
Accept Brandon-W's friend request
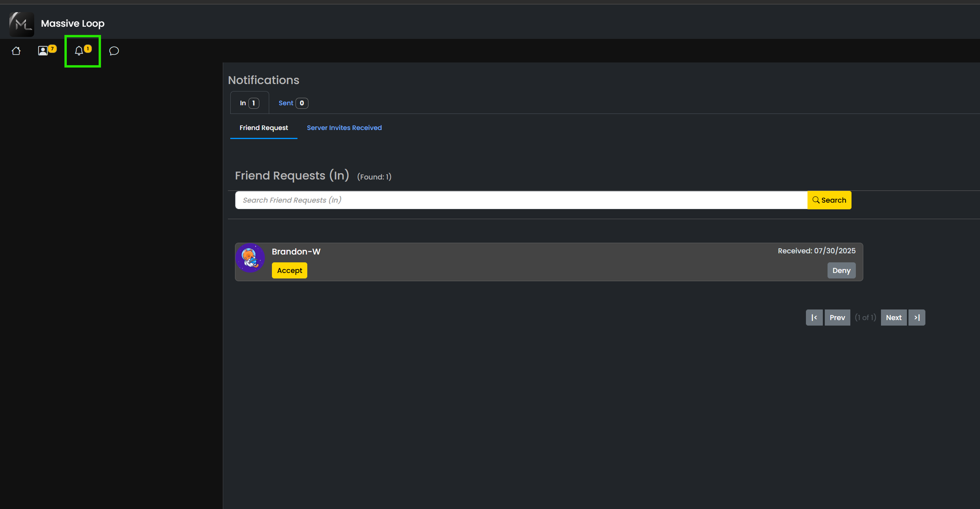point(289,271)
